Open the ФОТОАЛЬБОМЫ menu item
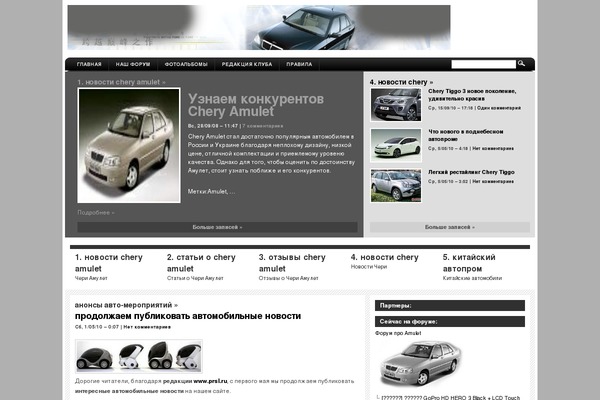600x400 pixels. (186, 64)
